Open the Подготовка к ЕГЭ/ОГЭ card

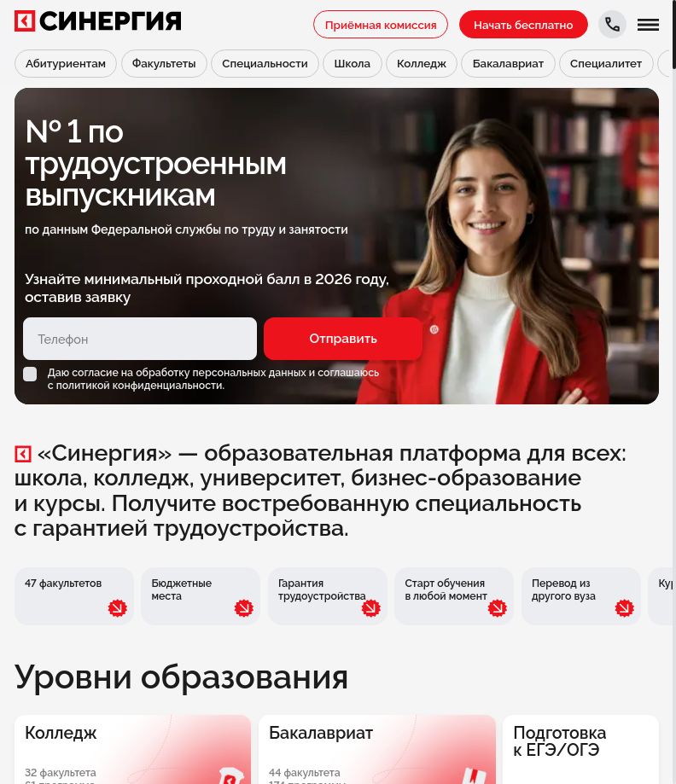click(580, 750)
